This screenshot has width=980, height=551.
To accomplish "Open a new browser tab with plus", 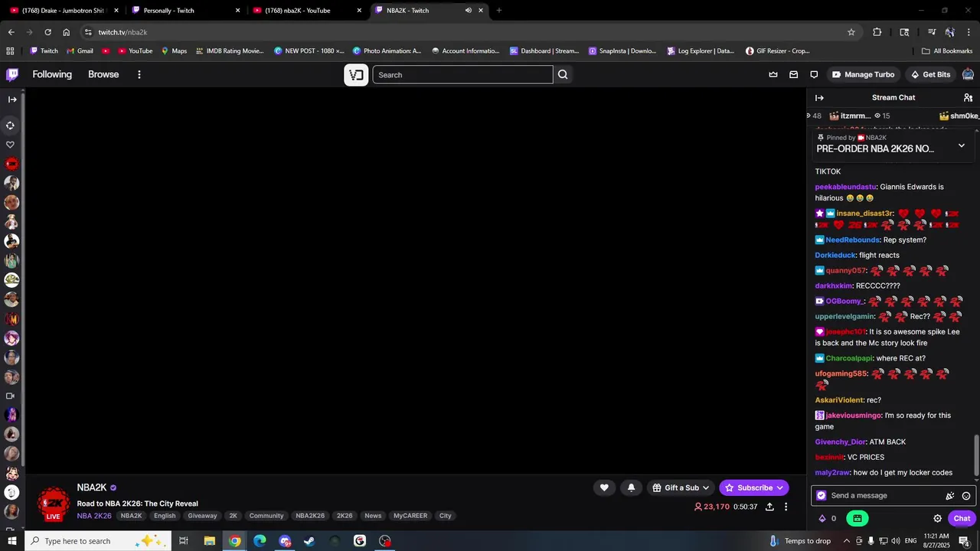I will coord(499,10).
